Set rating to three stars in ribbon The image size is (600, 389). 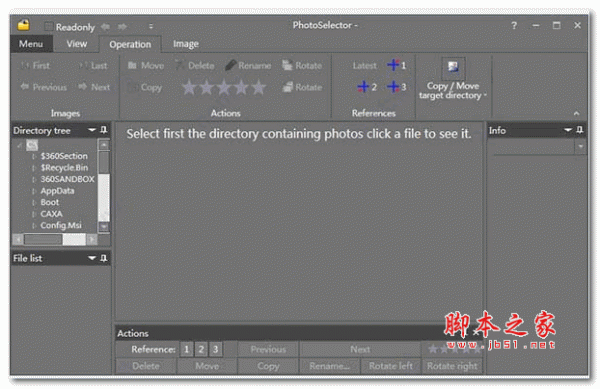click(224, 87)
